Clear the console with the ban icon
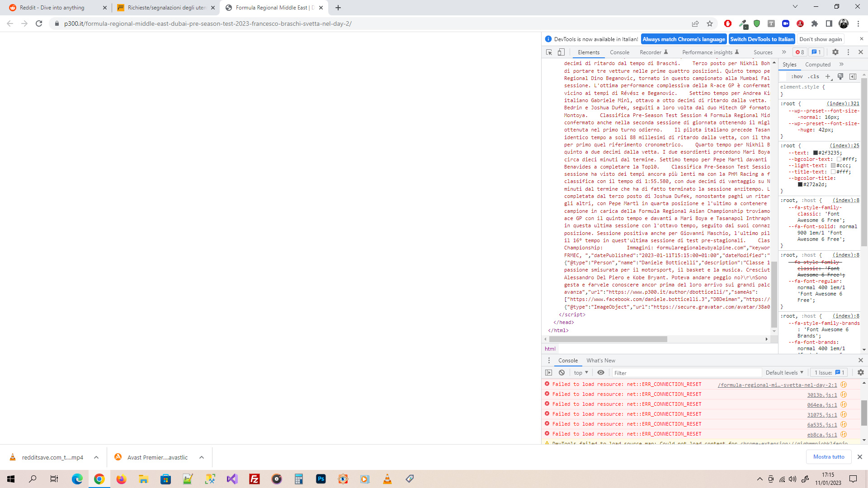 [x=561, y=373]
